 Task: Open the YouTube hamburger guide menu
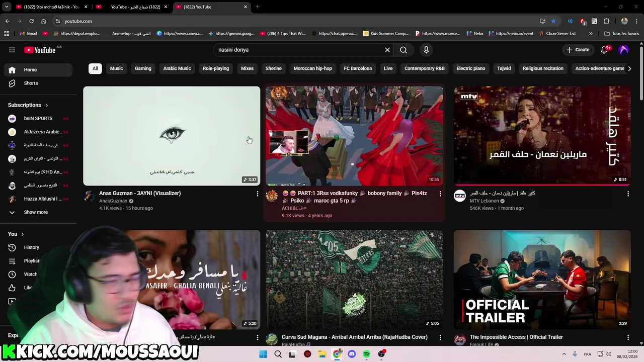tap(12, 50)
